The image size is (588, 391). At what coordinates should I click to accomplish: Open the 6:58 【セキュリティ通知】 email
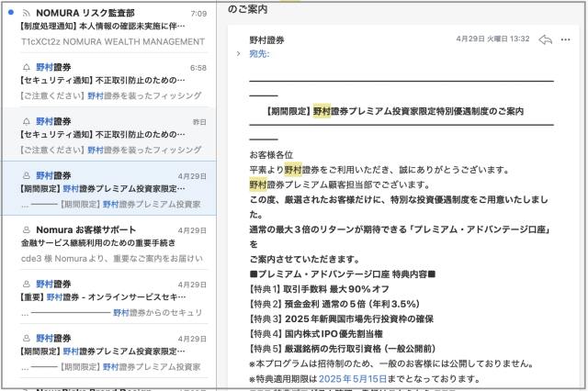tap(110, 82)
